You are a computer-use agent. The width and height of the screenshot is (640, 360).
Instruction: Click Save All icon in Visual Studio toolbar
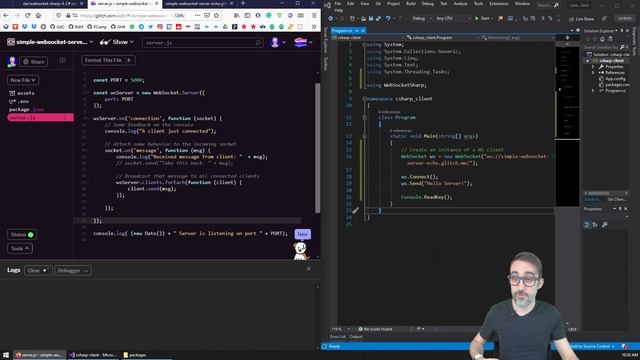pos(378,18)
